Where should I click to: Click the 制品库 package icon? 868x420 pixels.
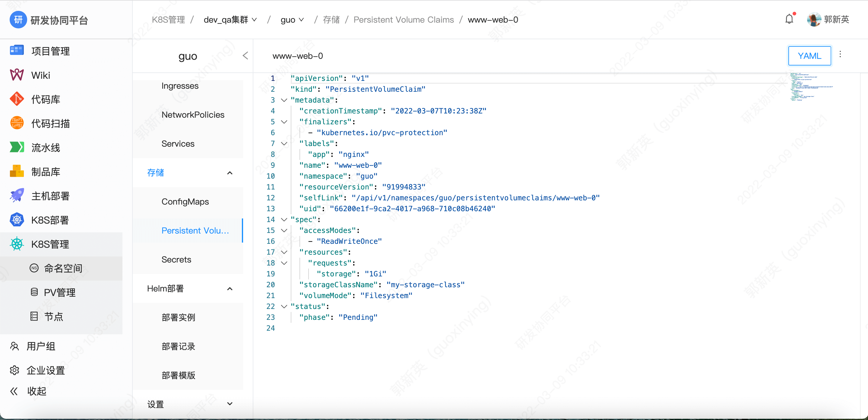17,172
